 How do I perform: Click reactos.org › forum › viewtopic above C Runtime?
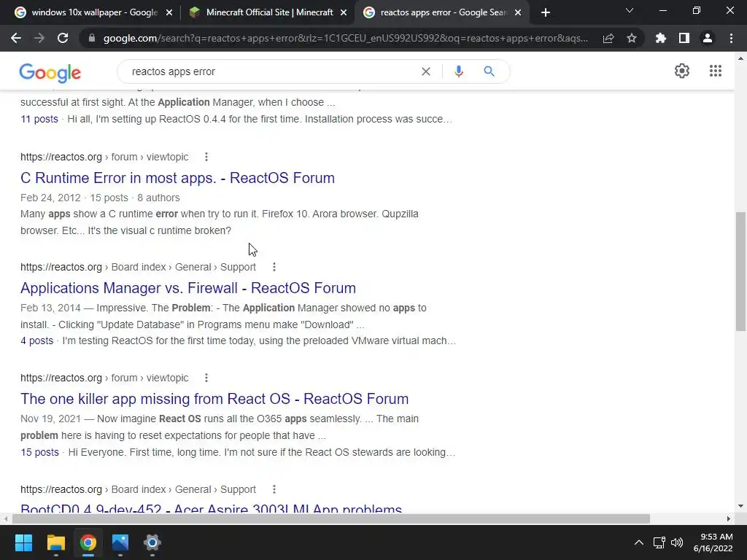click(x=104, y=157)
